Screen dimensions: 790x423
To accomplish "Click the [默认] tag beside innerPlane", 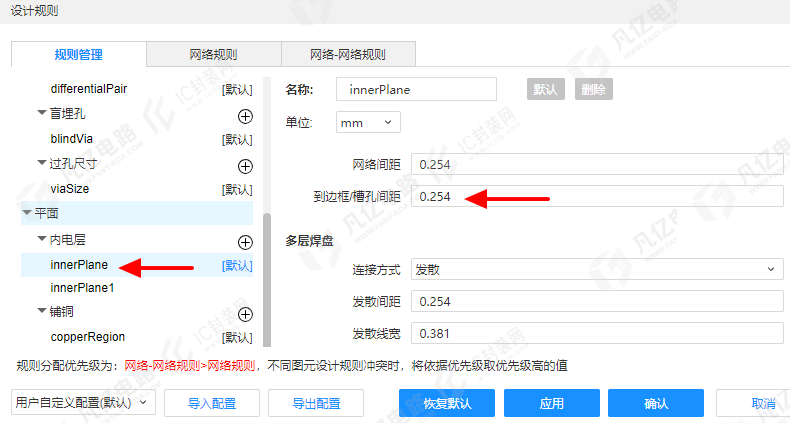I will (237, 265).
